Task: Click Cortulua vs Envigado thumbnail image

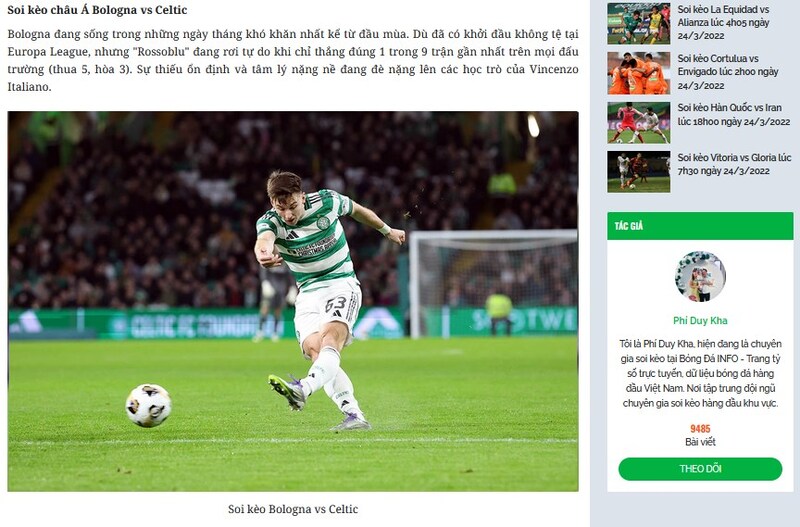Action: [638, 73]
